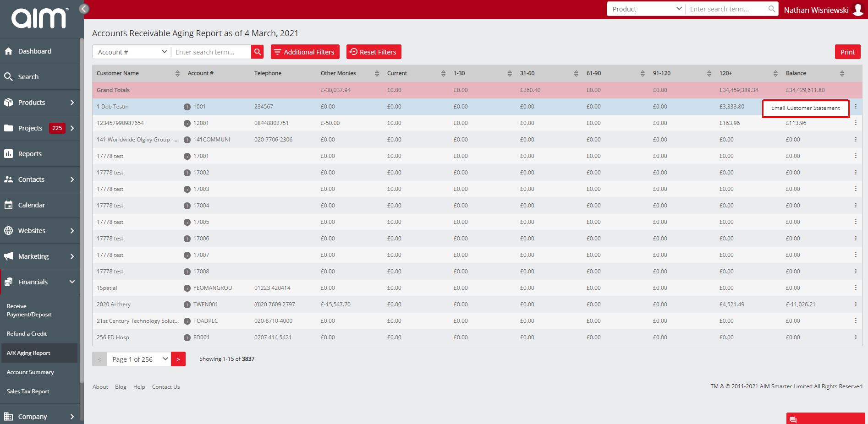This screenshot has width=868, height=424.
Task: Click the Calendar icon in sidebar
Action: (8, 205)
